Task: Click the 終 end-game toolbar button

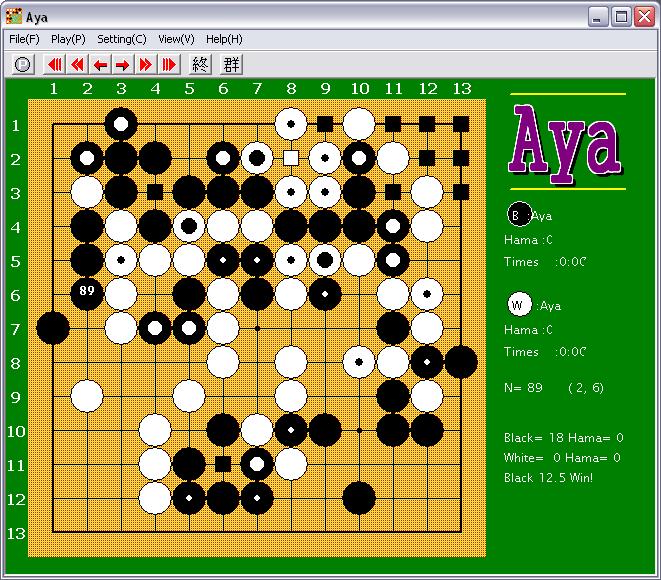Action: pos(200,64)
